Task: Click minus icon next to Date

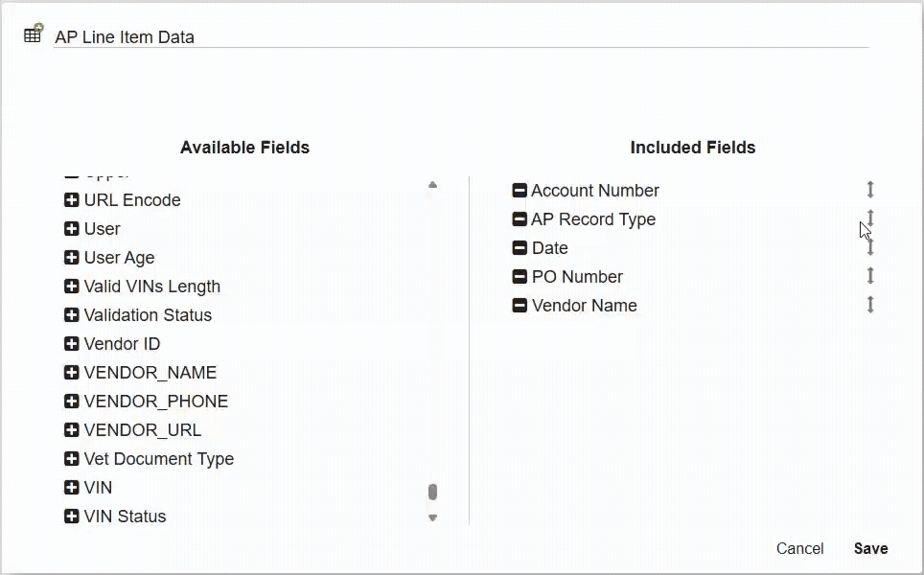Action: pyautogui.click(x=520, y=248)
